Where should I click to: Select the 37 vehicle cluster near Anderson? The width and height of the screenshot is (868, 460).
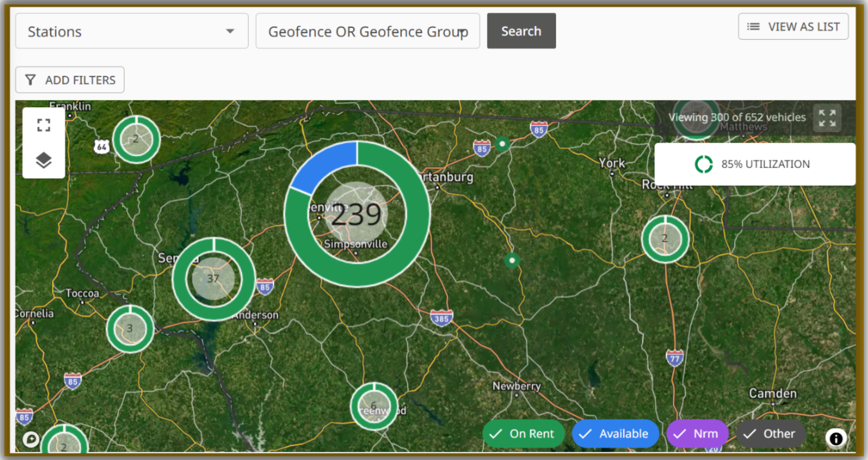pos(213,279)
